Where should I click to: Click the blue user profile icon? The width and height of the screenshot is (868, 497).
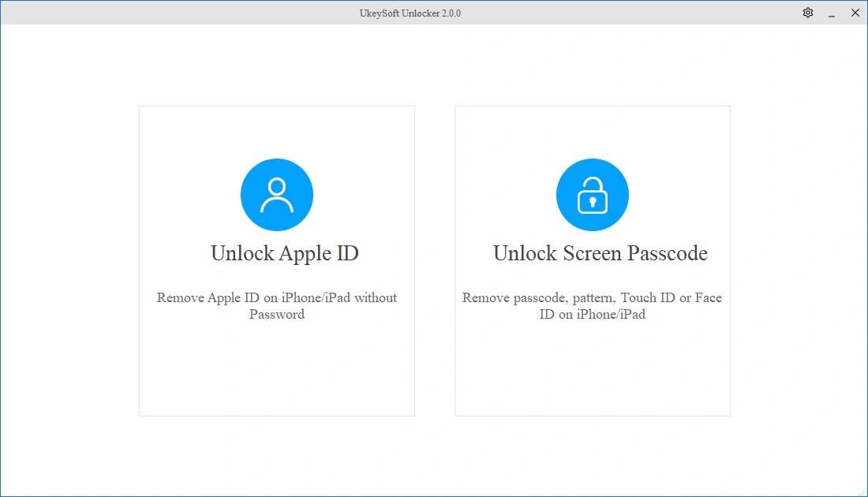pyautogui.click(x=277, y=195)
